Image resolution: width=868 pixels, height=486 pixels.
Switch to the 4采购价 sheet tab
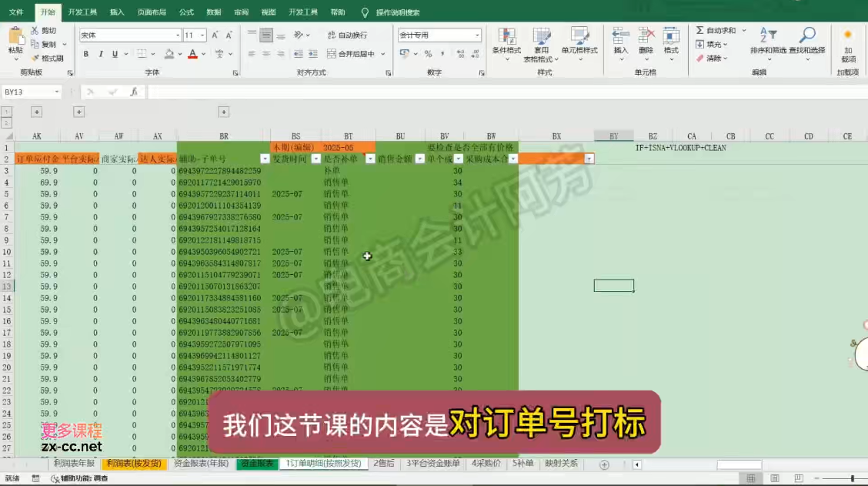coord(486,464)
